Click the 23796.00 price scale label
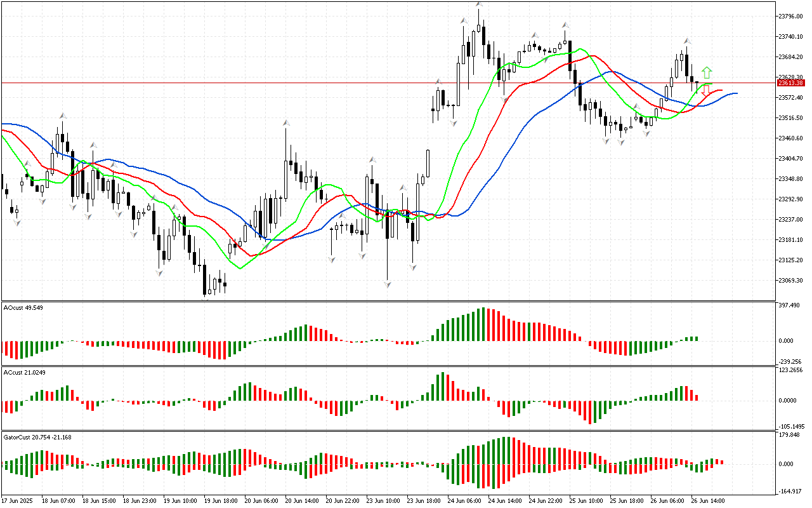The image size is (812, 508). pos(790,16)
